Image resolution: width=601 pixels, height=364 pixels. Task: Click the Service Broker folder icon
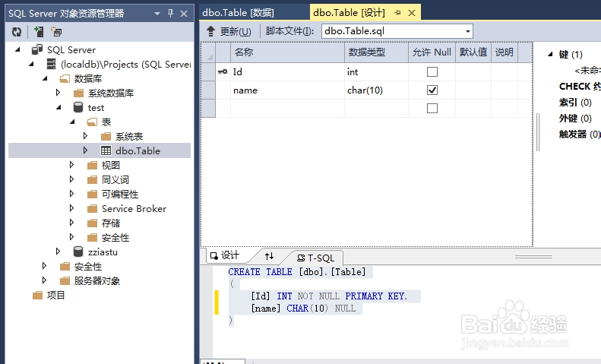[x=93, y=208]
